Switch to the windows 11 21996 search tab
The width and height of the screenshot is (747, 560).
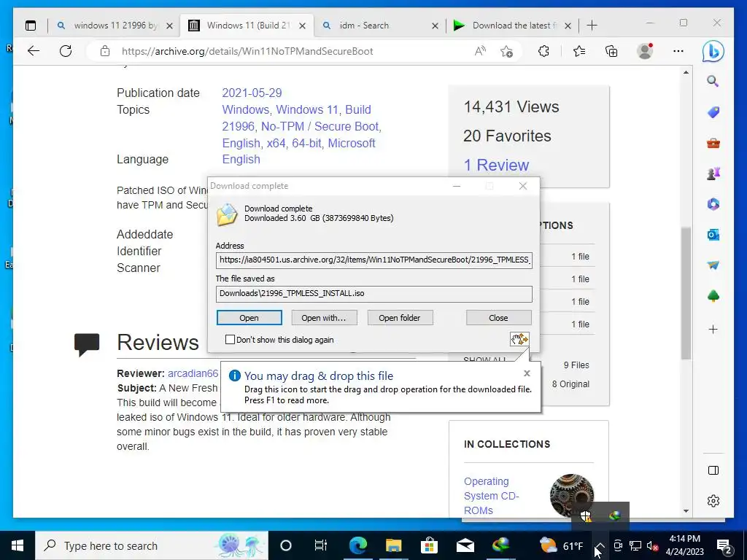(x=115, y=26)
